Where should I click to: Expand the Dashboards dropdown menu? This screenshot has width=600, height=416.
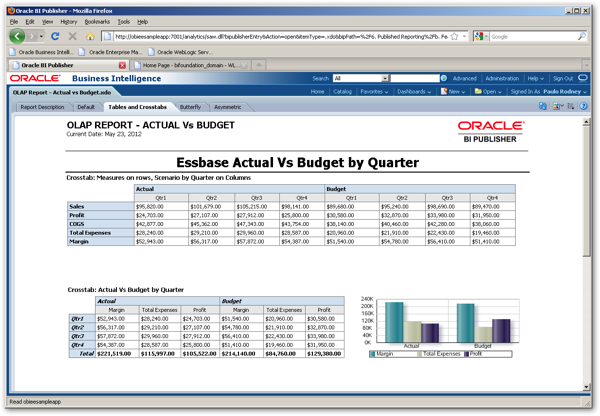tap(414, 92)
